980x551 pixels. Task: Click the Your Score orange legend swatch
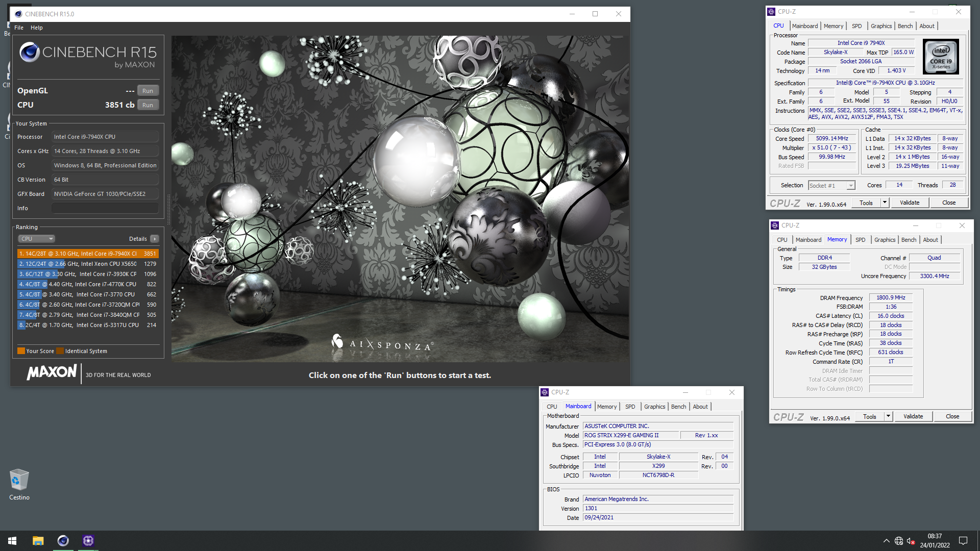click(21, 351)
